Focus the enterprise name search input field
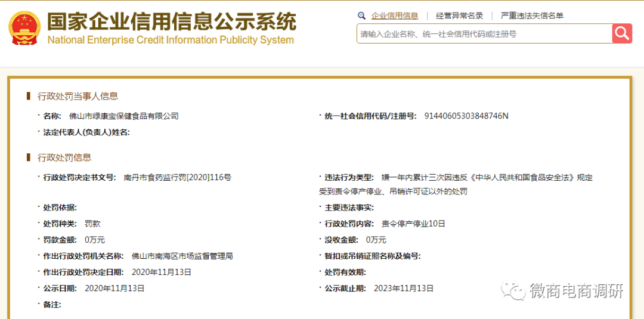This screenshot has height=319, width=644. [x=484, y=34]
